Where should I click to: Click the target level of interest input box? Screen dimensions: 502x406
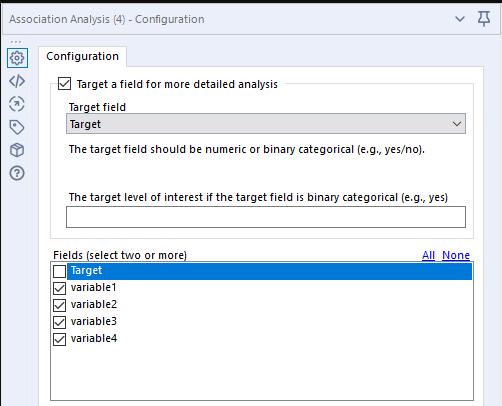(266, 217)
